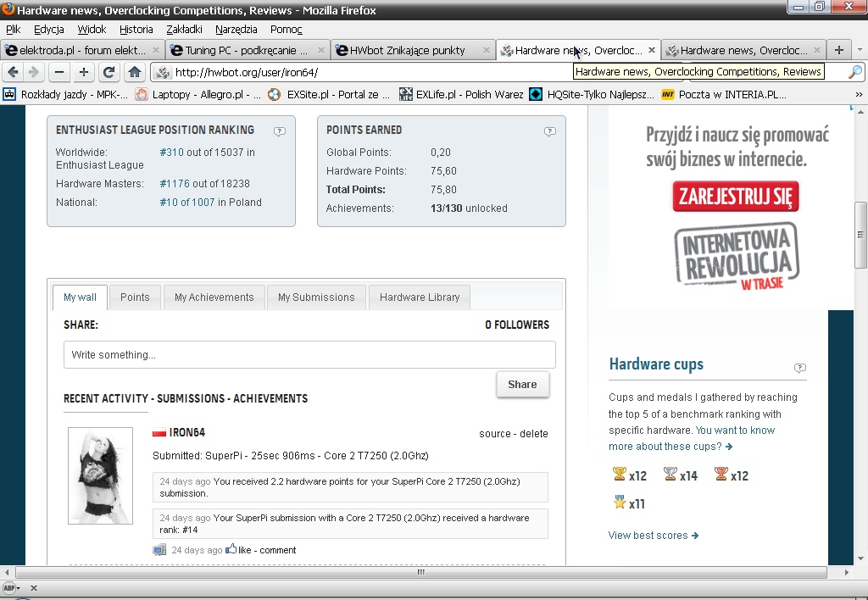This screenshot has width=868, height=600.
Task: Click site favicon in the address bar
Action: 163,72
